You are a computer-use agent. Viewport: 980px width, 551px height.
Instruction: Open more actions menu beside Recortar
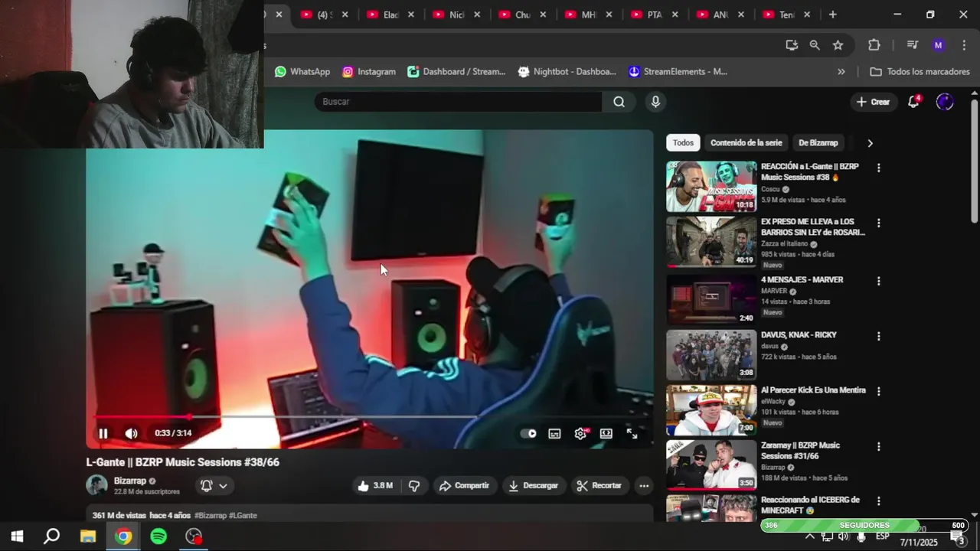pyautogui.click(x=644, y=486)
